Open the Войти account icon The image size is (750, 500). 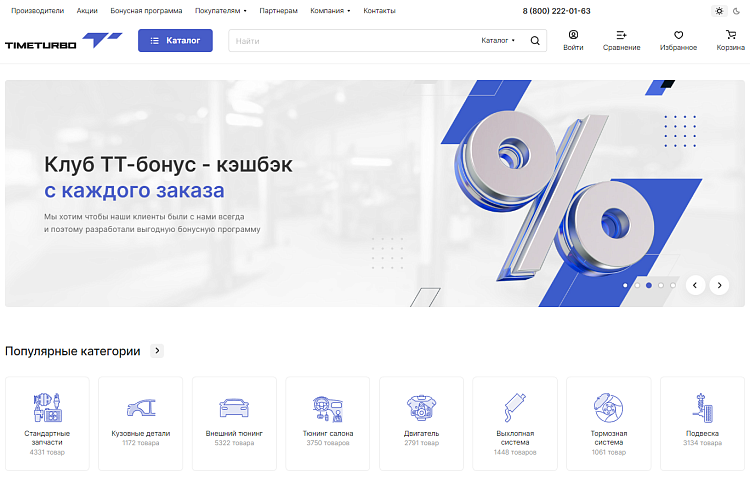tap(573, 35)
